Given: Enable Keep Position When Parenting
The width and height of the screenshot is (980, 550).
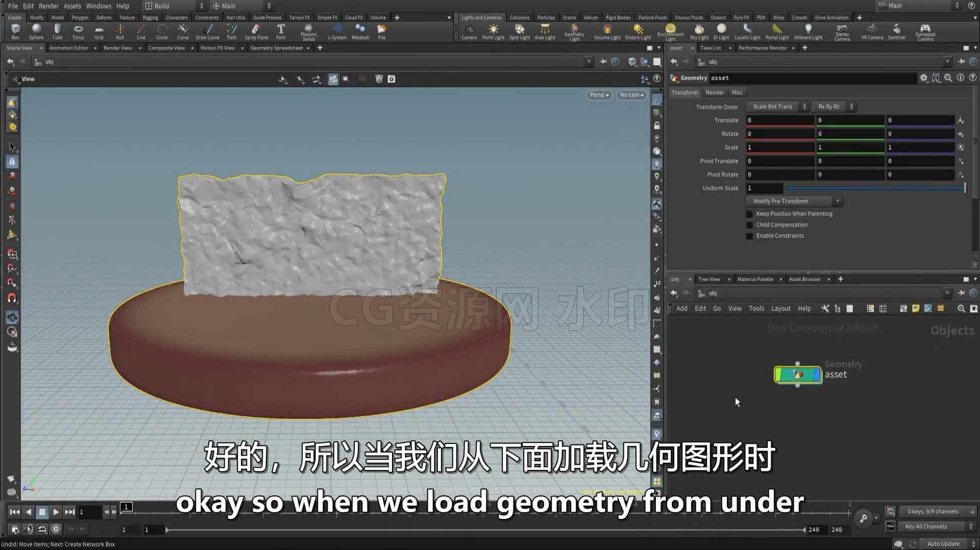Looking at the screenshot, I should pos(749,214).
